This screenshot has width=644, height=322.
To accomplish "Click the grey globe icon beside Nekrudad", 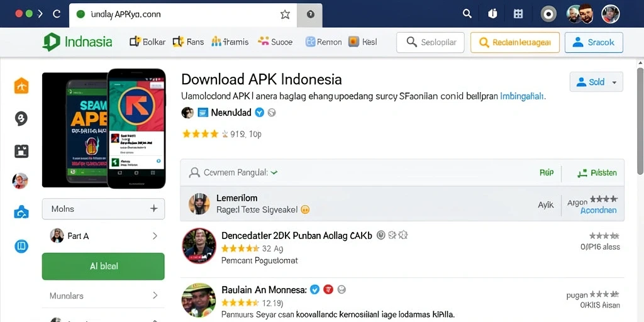I will click(272, 113).
